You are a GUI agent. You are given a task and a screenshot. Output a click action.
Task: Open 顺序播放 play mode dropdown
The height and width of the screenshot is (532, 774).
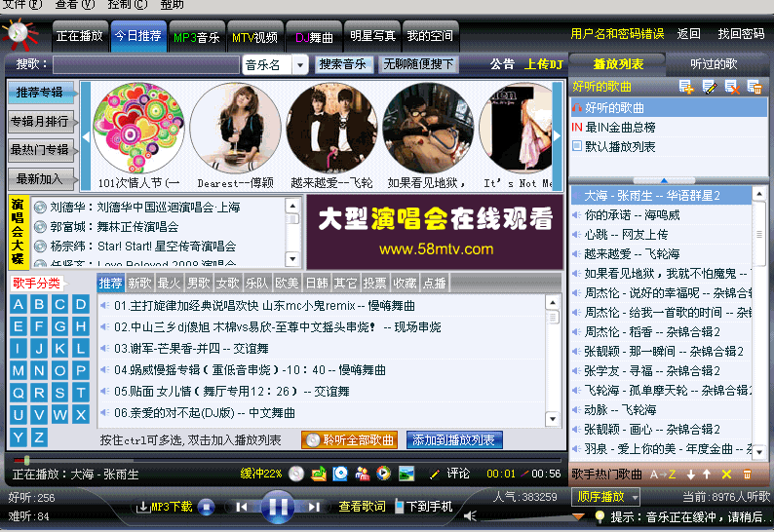click(x=606, y=497)
